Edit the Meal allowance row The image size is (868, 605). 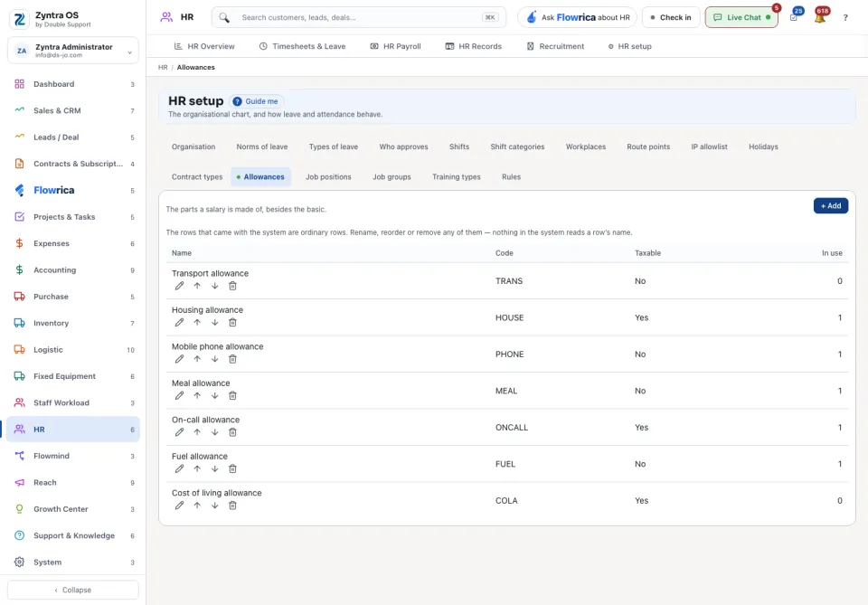tap(179, 395)
